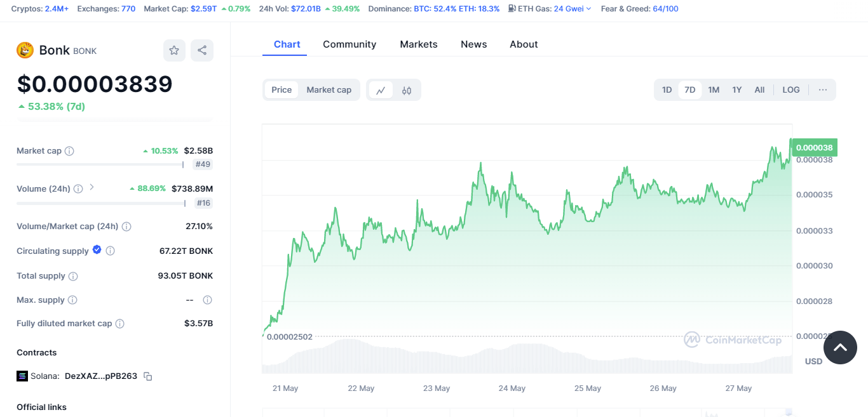The image size is (868, 417).
Task: Click the $3.57B fully diluted value
Action: coord(199,324)
